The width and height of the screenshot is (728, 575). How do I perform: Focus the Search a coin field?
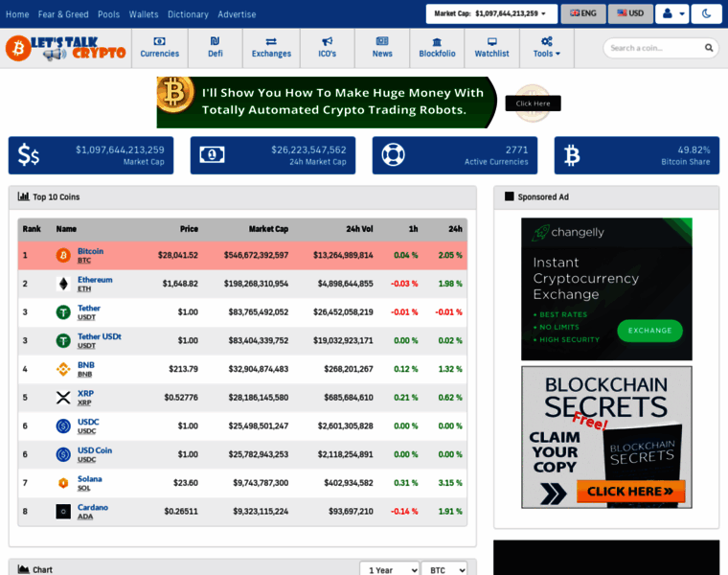(653, 48)
